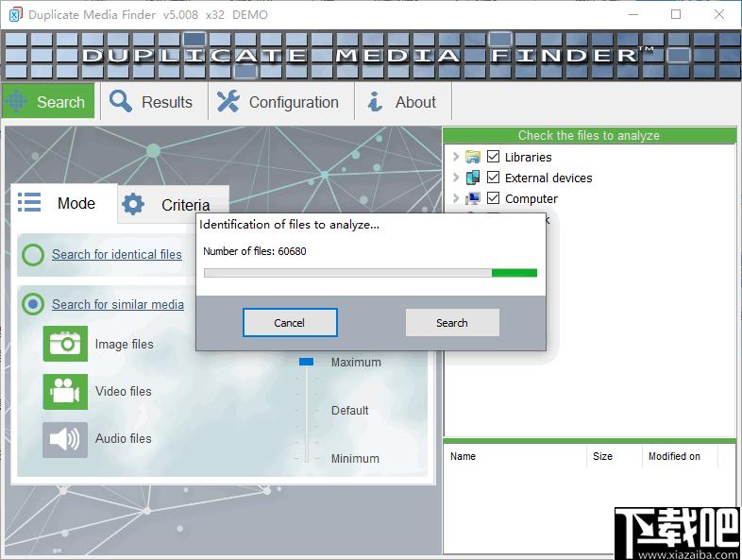Image resolution: width=742 pixels, height=560 pixels.
Task: Switch to the Mode tab
Action: pyautogui.click(x=64, y=204)
